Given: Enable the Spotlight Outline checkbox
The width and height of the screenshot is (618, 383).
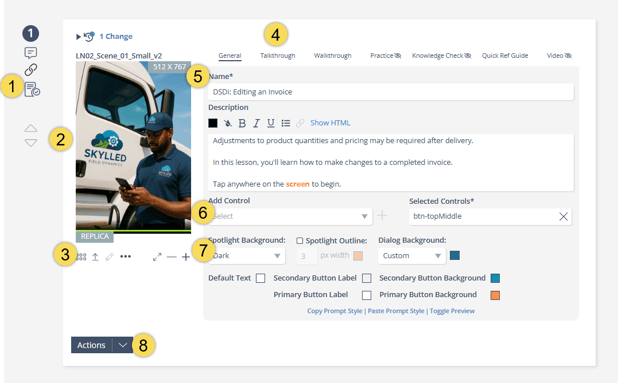Looking at the screenshot, I should 300,240.
